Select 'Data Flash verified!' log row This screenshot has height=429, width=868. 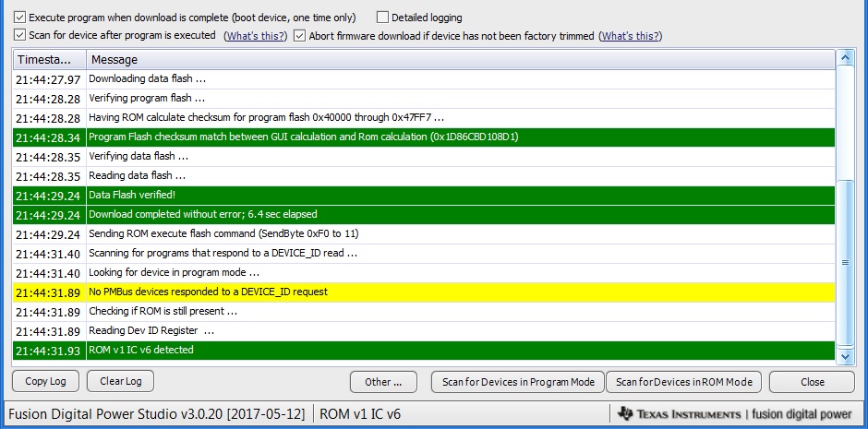click(424, 196)
